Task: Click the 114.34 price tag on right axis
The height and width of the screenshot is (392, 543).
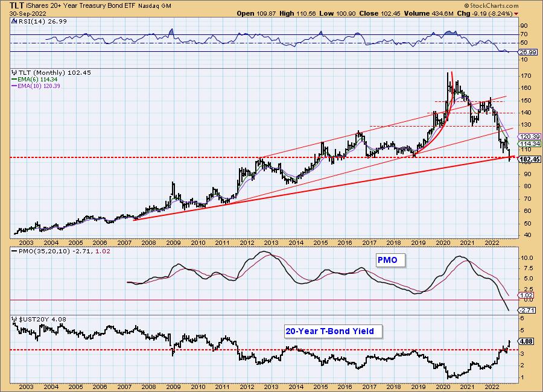Action: (x=529, y=144)
